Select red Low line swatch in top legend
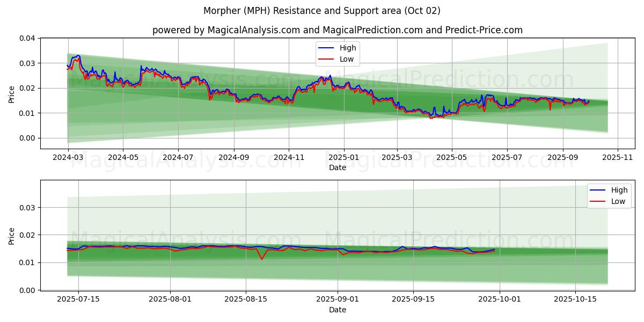This screenshot has width=644, height=322. pyautogui.click(x=326, y=59)
